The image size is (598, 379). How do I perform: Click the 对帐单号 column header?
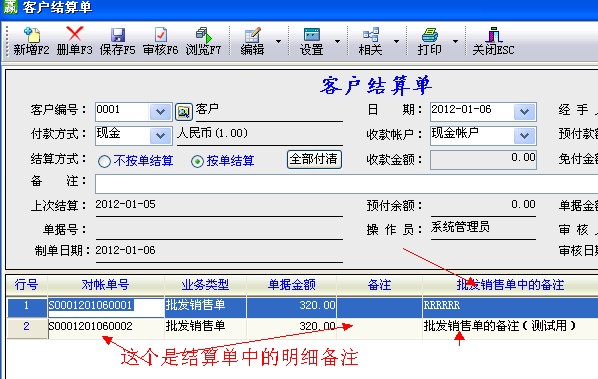[106, 285]
